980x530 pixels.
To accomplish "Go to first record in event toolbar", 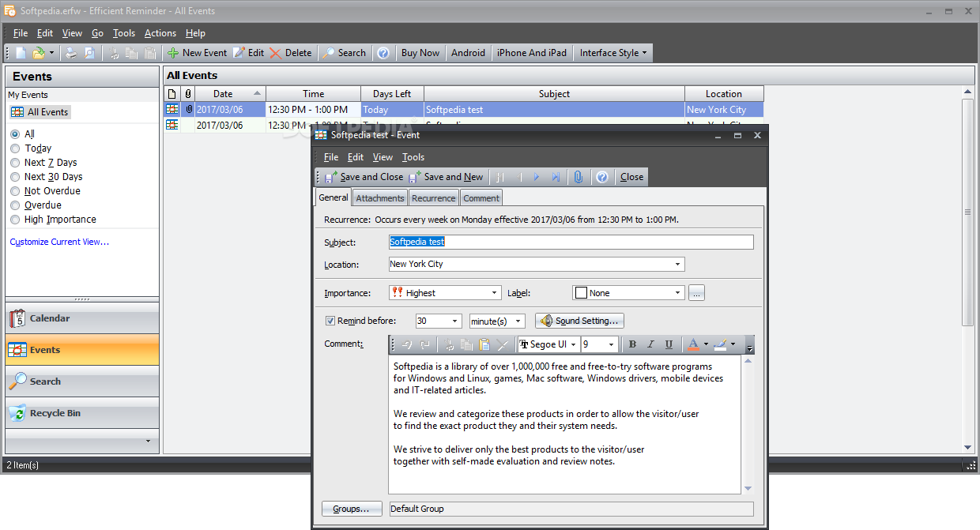I will coord(500,177).
